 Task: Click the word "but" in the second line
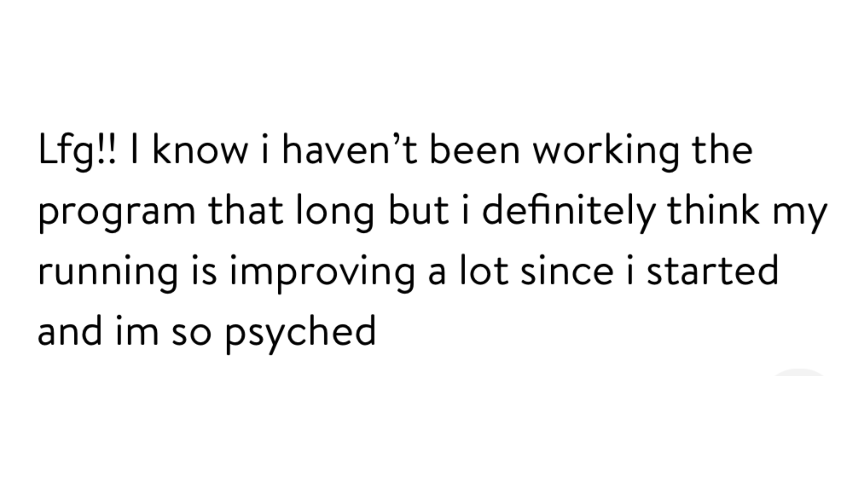pos(419,209)
